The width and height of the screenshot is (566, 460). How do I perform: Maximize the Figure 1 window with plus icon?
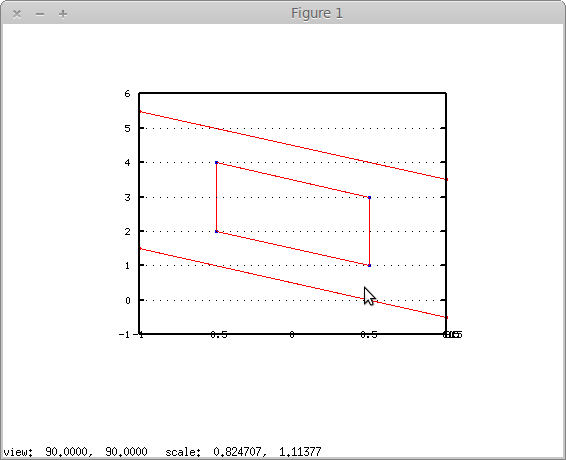click(63, 14)
